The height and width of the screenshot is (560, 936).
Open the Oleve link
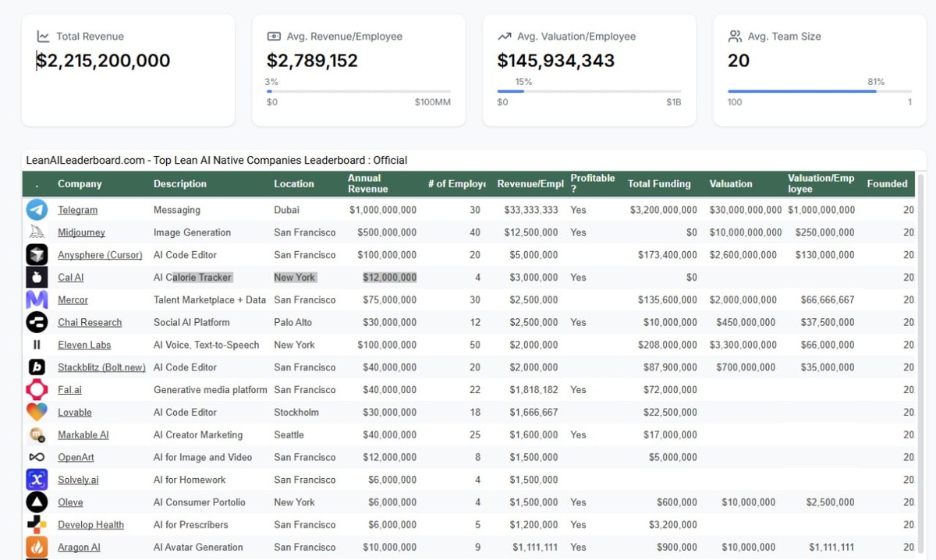click(70, 502)
